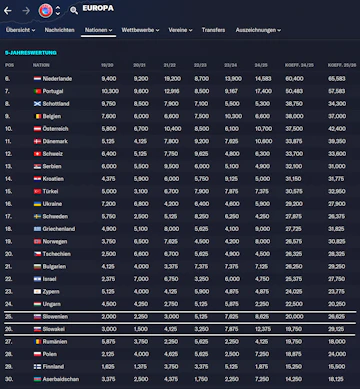Sort by the 21/22 column header

click(x=170, y=65)
